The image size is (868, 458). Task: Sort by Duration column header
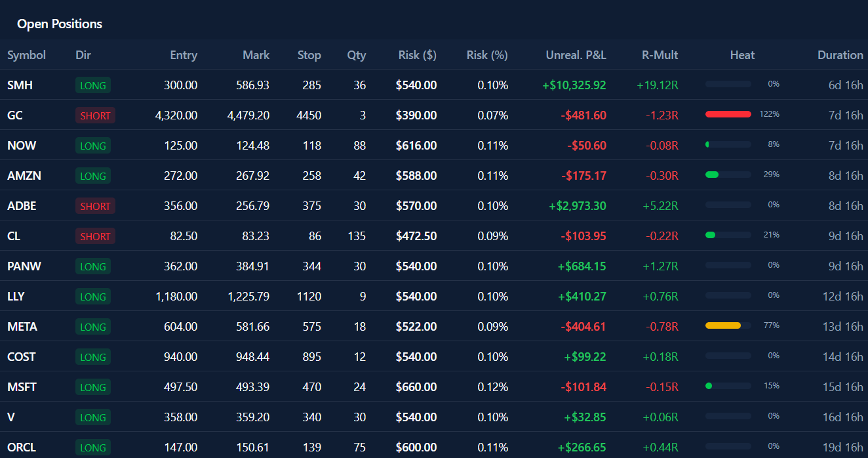tap(840, 55)
